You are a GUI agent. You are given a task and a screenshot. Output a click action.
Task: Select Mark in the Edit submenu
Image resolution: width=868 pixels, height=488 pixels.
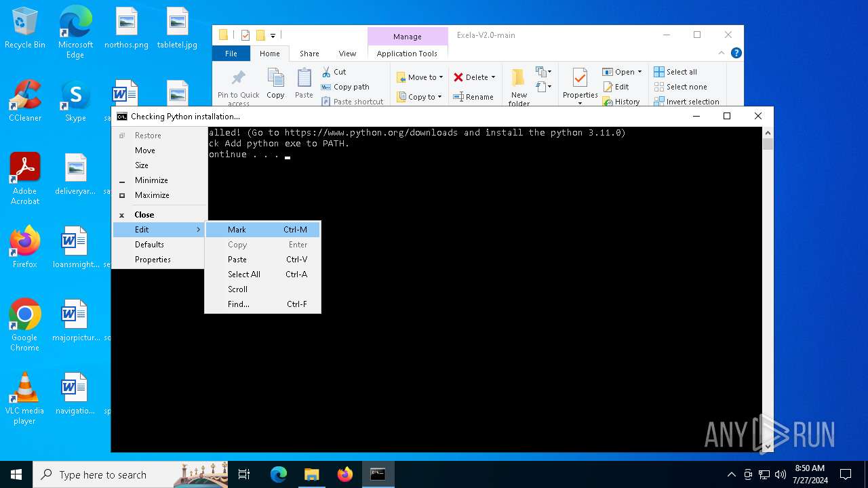(262, 230)
